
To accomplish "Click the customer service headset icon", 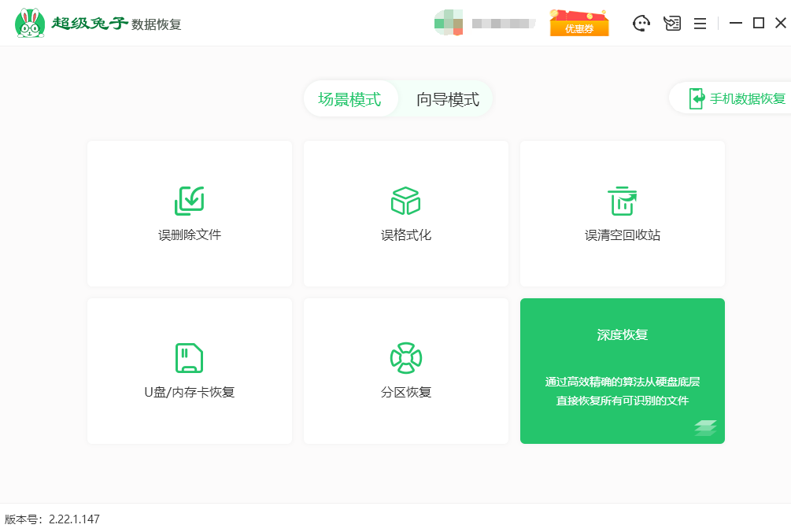I will pos(641,24).
